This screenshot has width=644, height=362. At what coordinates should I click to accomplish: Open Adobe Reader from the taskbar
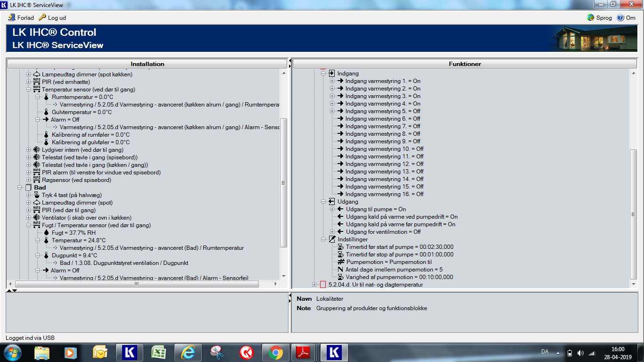(x=304, y=353)
